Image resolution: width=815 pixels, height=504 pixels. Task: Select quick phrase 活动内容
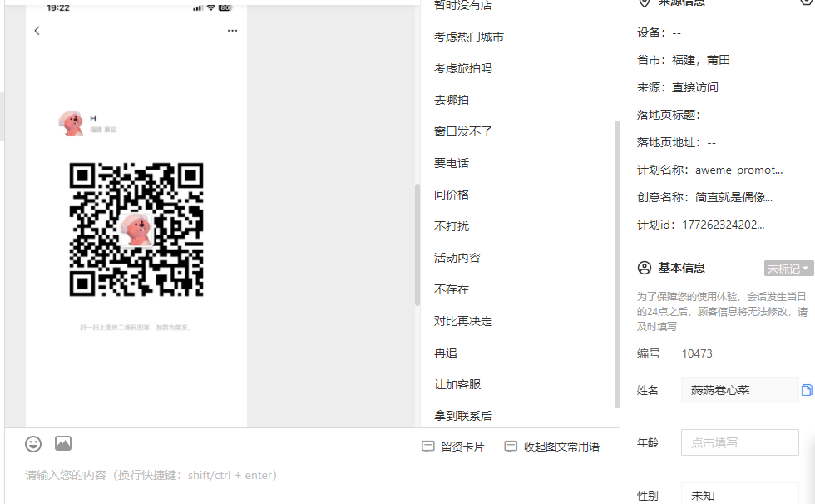tap(457, 258)
